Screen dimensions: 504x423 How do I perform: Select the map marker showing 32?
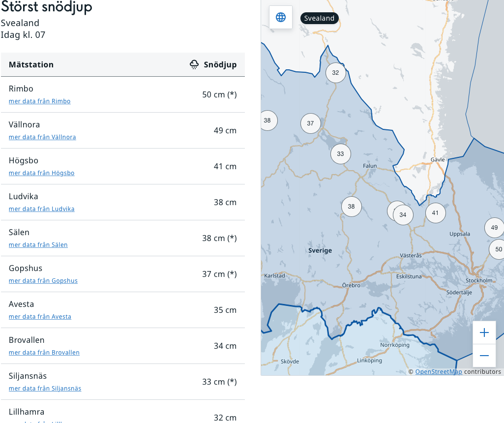[335, 73]
